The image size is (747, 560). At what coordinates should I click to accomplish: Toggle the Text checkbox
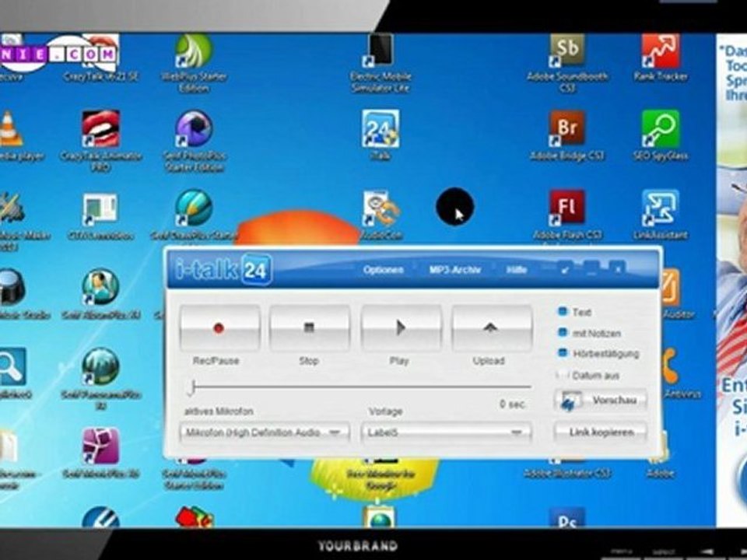coord(563,311)
